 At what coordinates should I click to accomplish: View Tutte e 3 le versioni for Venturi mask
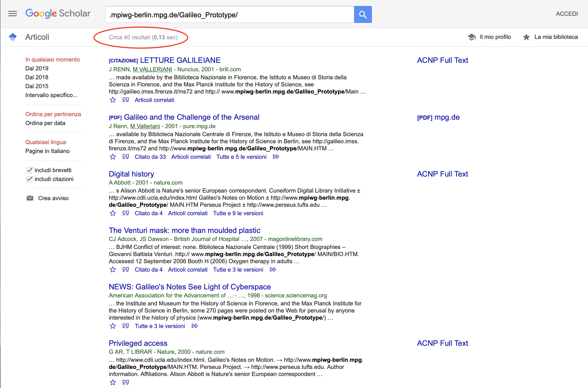click(238, 270)
